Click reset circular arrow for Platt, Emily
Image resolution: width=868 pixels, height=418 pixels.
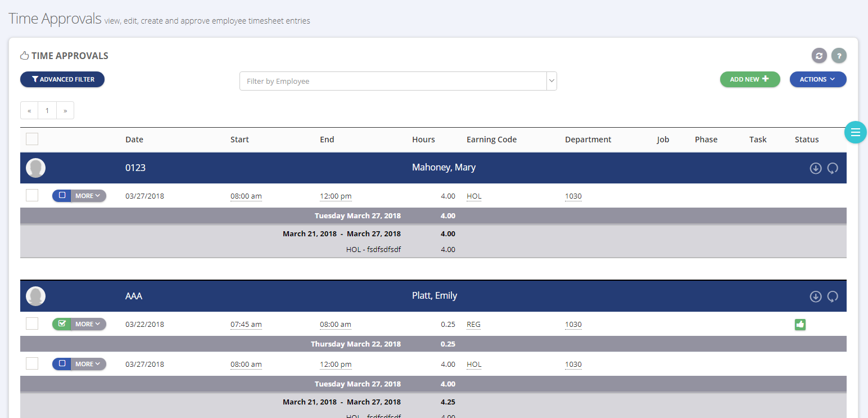833,296
